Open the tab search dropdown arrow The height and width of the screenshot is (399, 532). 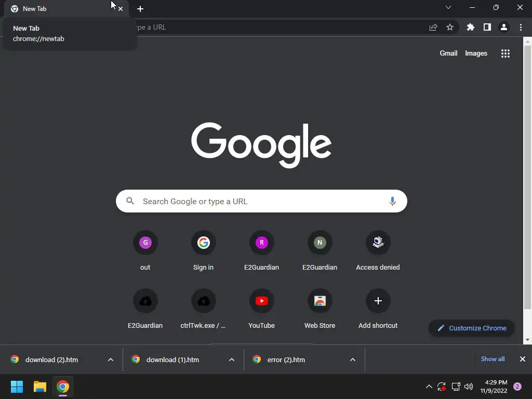[x=448, y=7]
